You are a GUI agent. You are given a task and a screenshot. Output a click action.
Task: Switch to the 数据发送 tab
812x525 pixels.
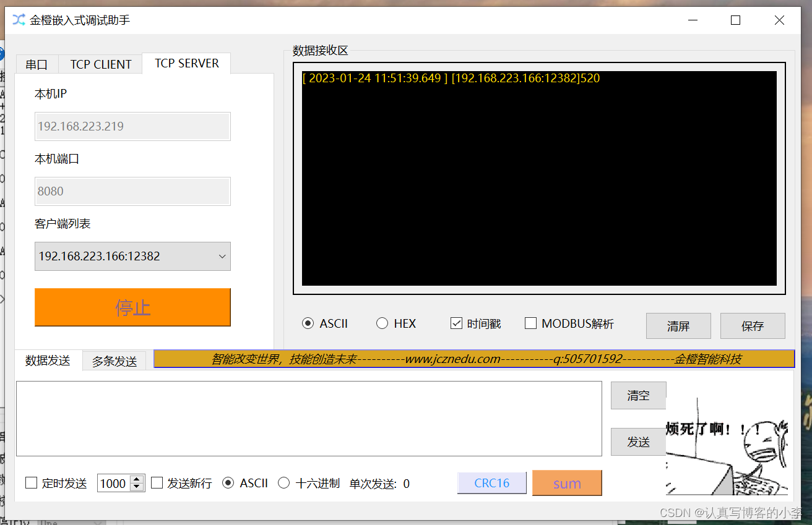48,361
